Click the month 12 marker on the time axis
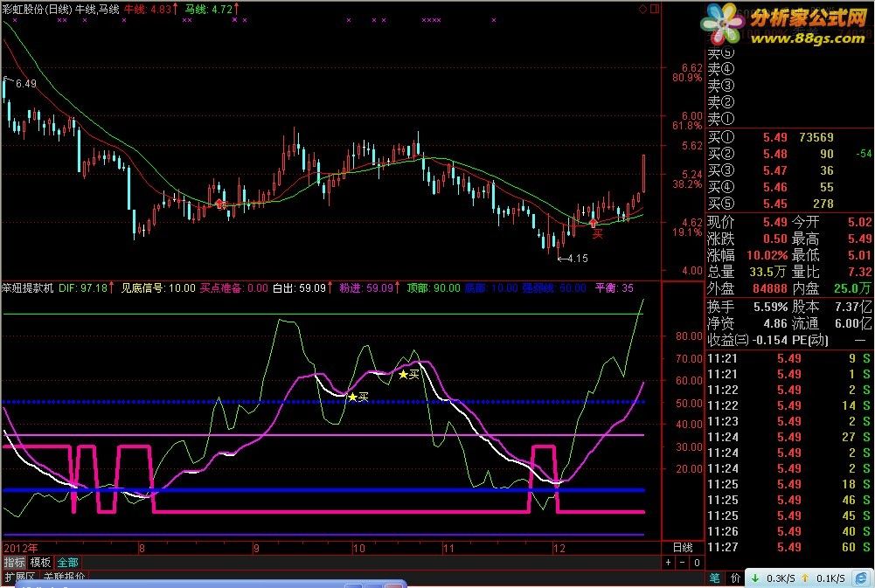The height and width of the screenshot is (588, 875). point(559,549)
